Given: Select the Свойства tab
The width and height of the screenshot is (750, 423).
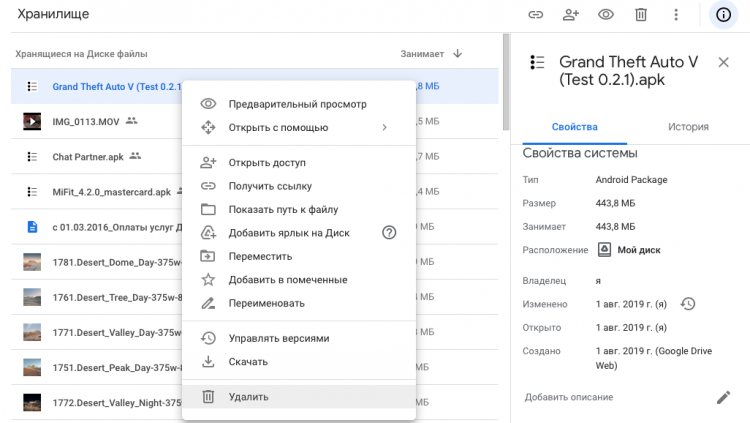Looking at the screenshot, I should pos(574,127).
